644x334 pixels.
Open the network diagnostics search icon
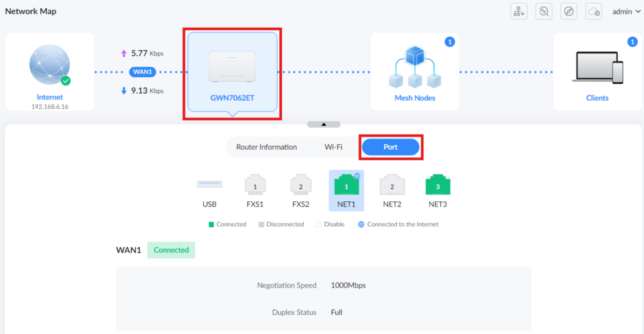[x=544, y=11]
